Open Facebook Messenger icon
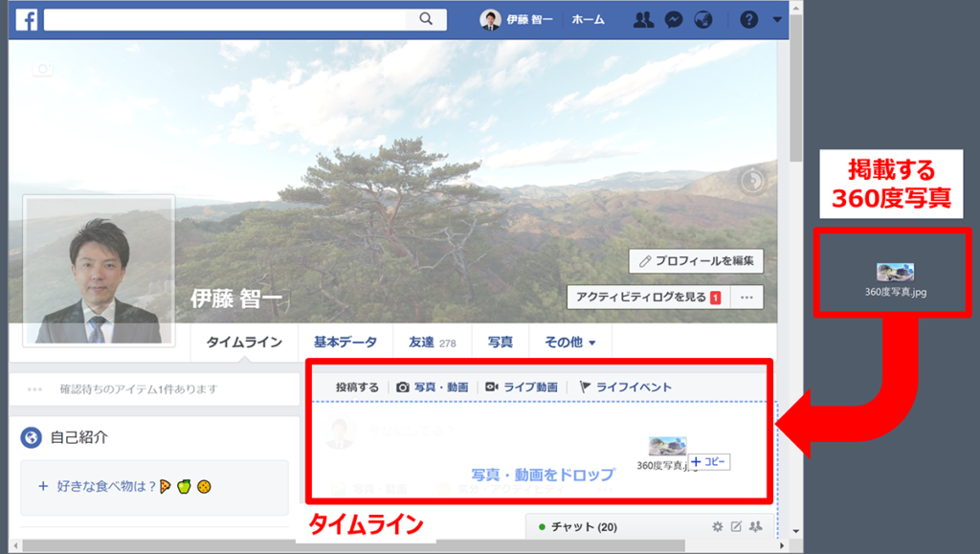This screenshot has width=980, height=554. click(x=673, y=18)
